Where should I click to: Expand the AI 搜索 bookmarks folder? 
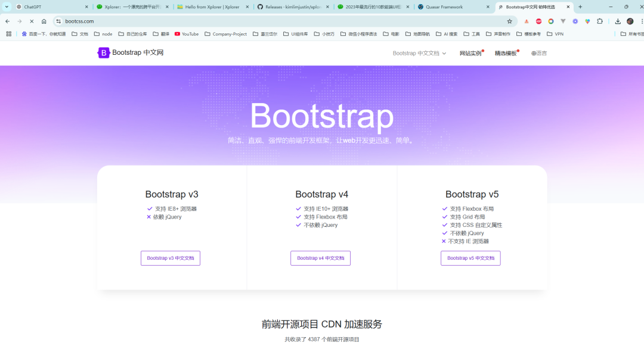coord(447,34)
